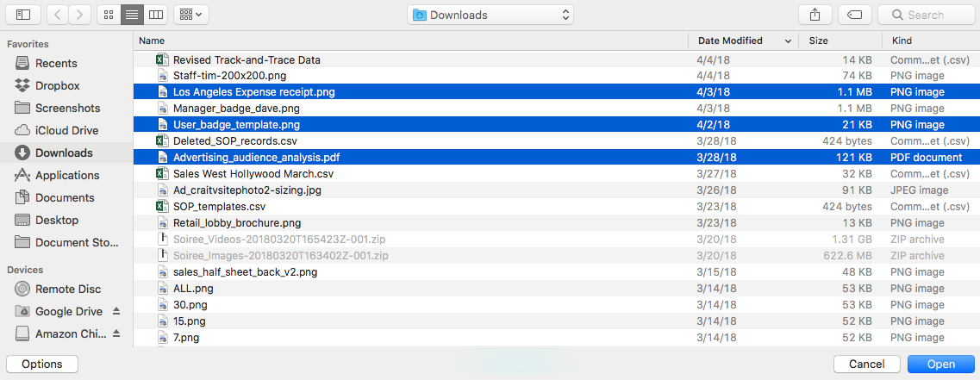
Task: Select 7.png file
Action: click(556, 338)
